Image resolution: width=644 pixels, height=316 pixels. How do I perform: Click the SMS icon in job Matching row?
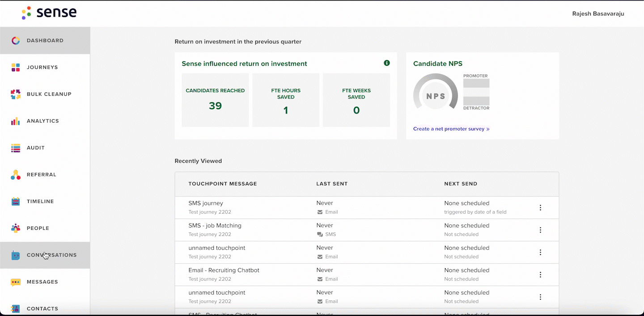point(320,235)
